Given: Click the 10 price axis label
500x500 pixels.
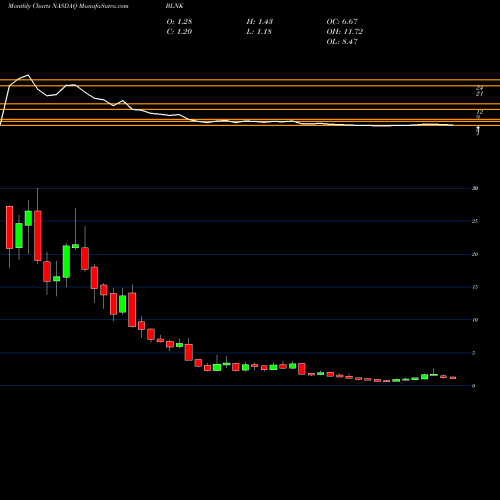Looking at the screenshot, I should click(x=475, y=320).
